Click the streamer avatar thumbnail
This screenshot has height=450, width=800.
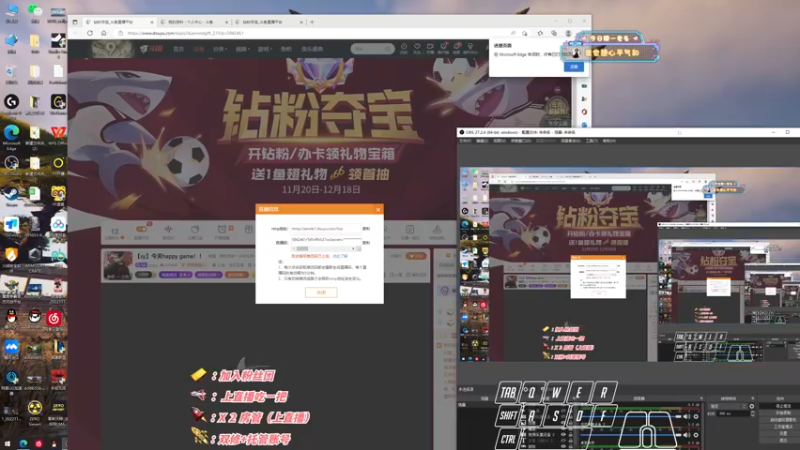tap(118, 264)
